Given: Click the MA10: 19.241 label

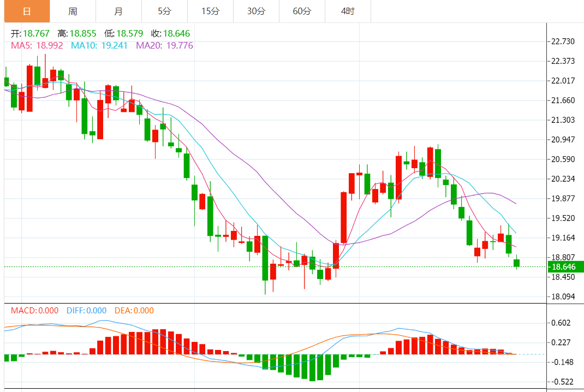Looking at the screenshot, I should [x=99, y=45].
